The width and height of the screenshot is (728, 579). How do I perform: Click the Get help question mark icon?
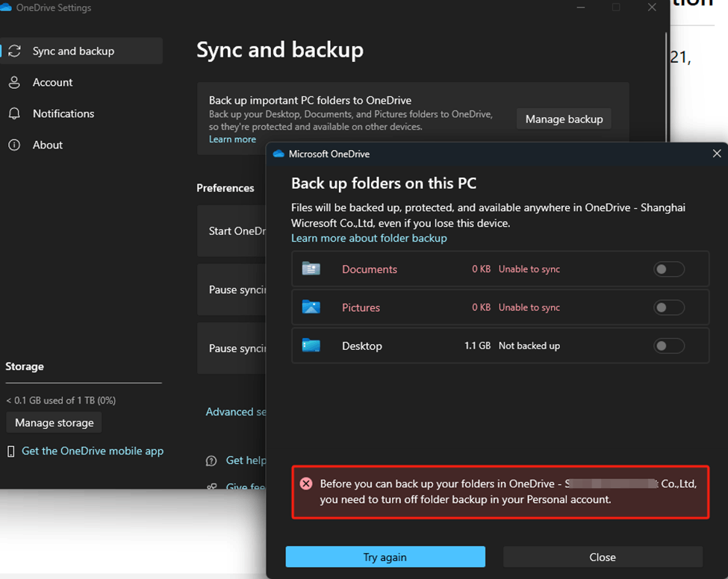click(211, 460)
